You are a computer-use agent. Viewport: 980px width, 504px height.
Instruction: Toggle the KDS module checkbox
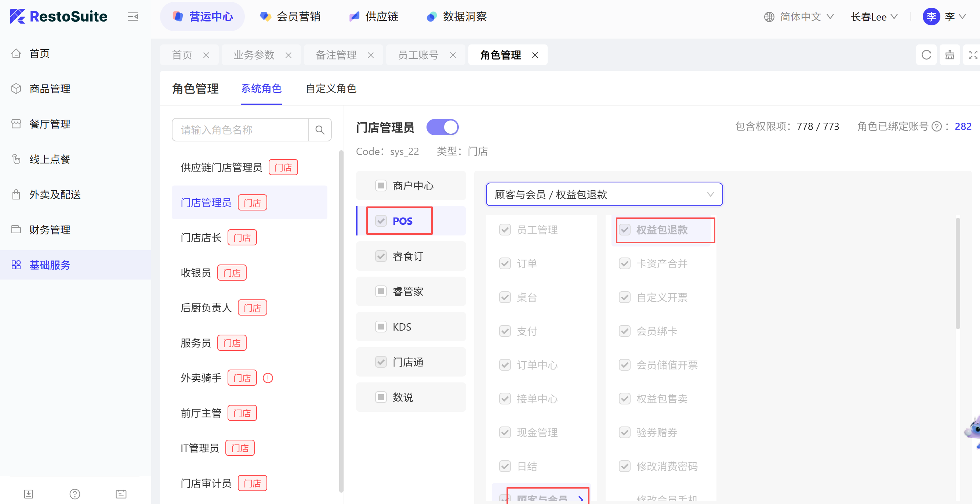pos(381,327)
